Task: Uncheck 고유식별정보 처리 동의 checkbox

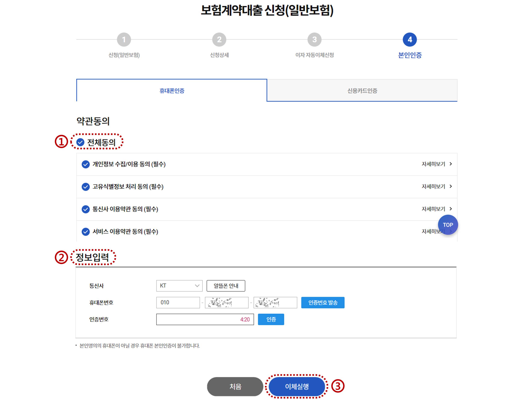Action: point(86,187)
